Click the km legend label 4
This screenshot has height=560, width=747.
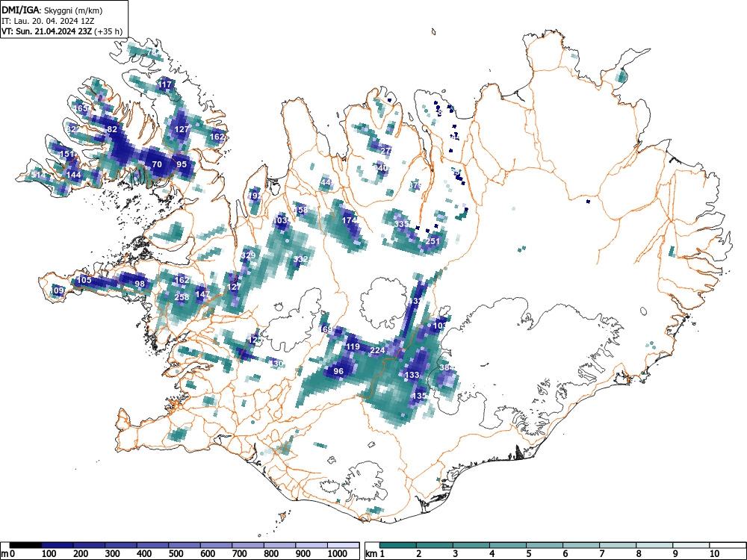coord(492,554)
